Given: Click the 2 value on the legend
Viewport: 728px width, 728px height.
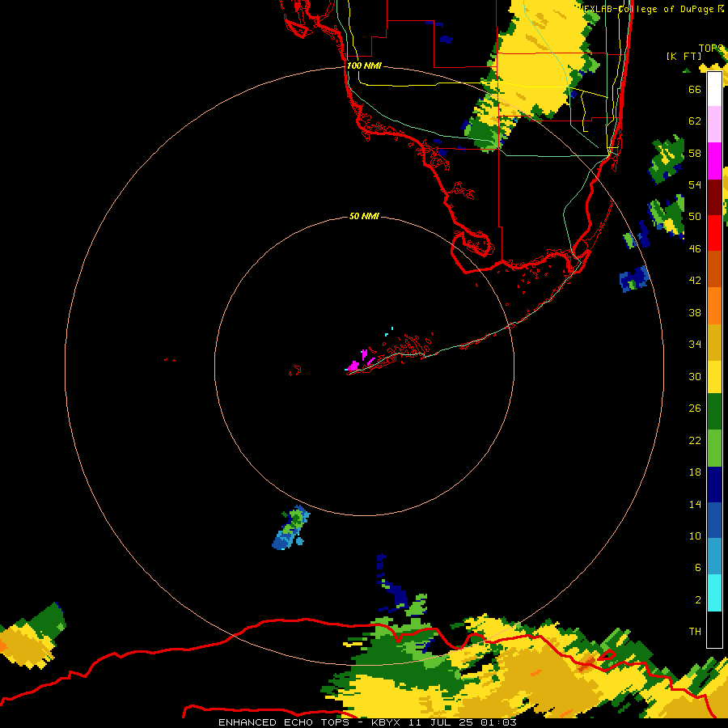Looking at the screenshot, I should pyautogui.click(x=697, y=600).
